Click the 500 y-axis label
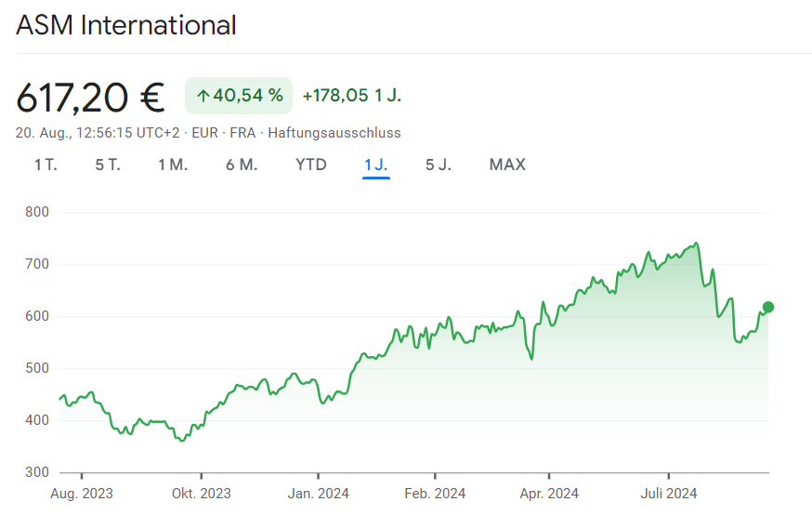 click(x=37, y=368)
